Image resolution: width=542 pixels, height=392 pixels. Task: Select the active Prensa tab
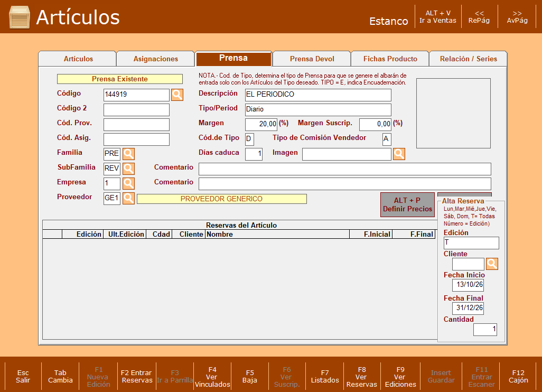tap(233, 59)
